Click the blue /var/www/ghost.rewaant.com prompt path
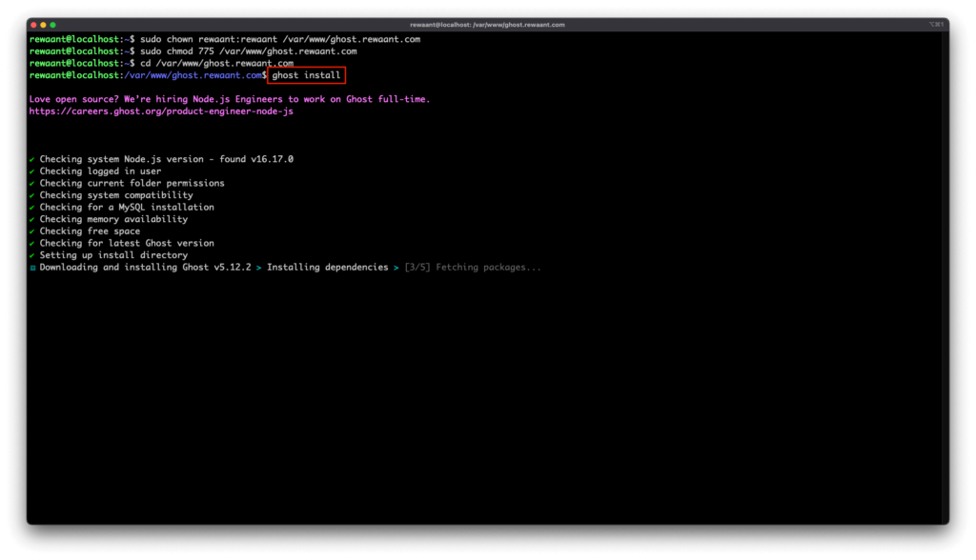The height and width of the screenshot is (560, 976). click(x=193, y=75)
